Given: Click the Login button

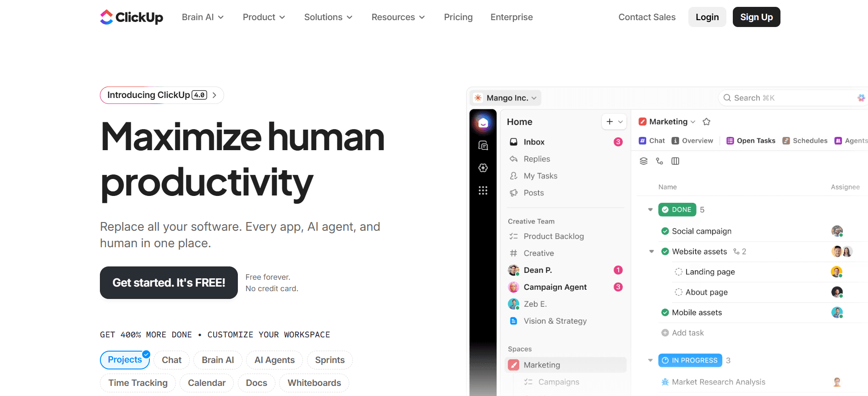Looking at the screenshot, I should click(x=707, y=17).
